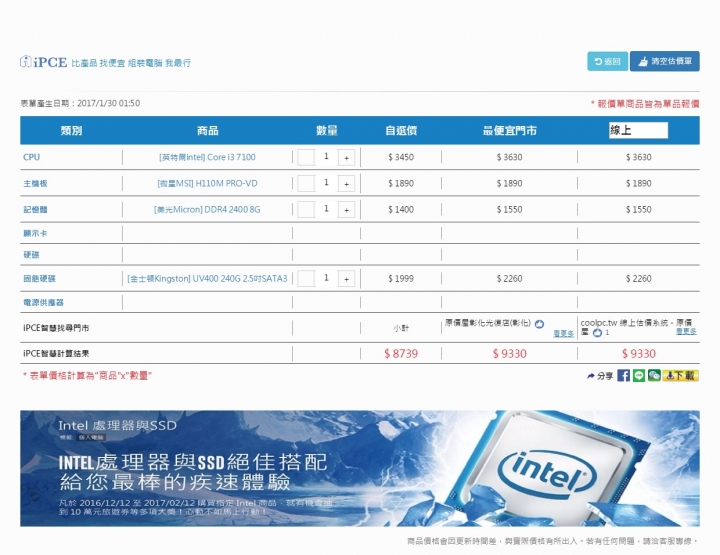Open the CPU category link
Image resolution: width=720 pixels, height=555 pixels.
32,157
